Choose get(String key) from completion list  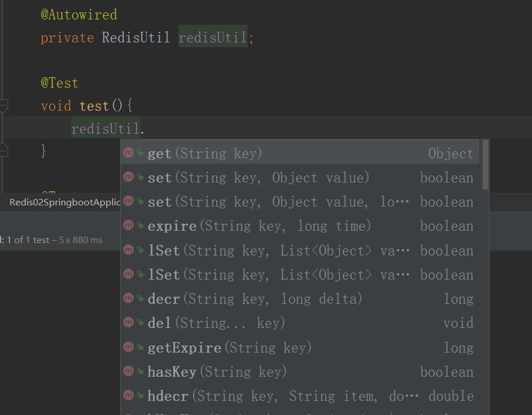(x=204, y=154)
